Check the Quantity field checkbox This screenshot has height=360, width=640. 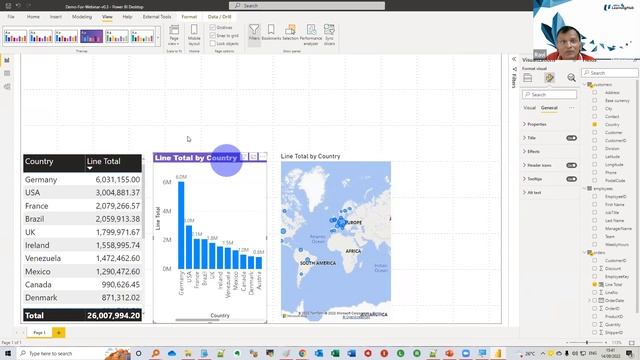(x=595, y=324)
